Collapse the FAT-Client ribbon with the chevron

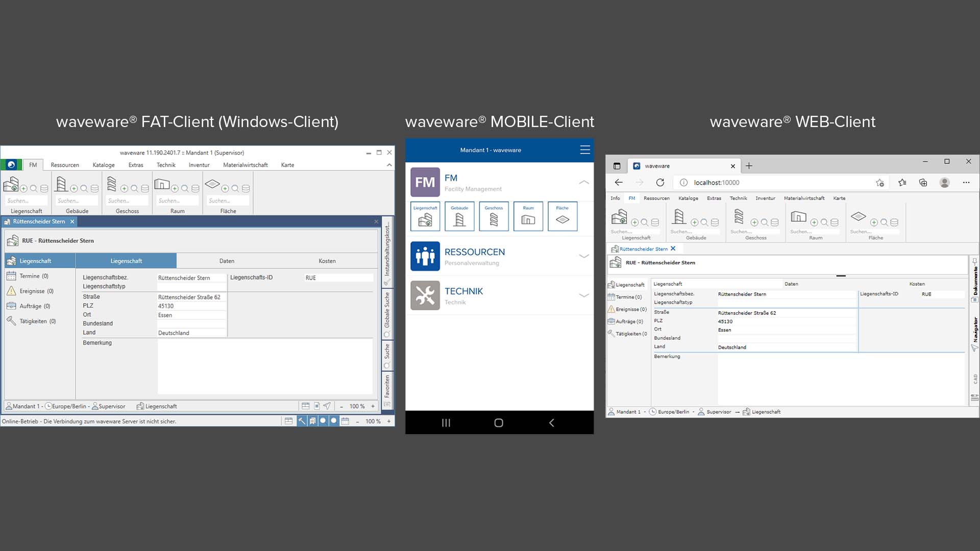tap(389, 165)
